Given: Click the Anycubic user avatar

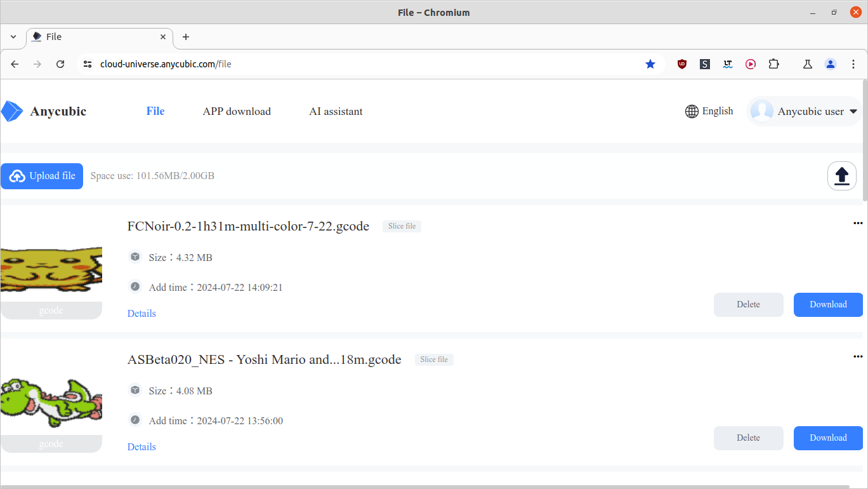Looking at the screenshot, I should pos(761,111).
